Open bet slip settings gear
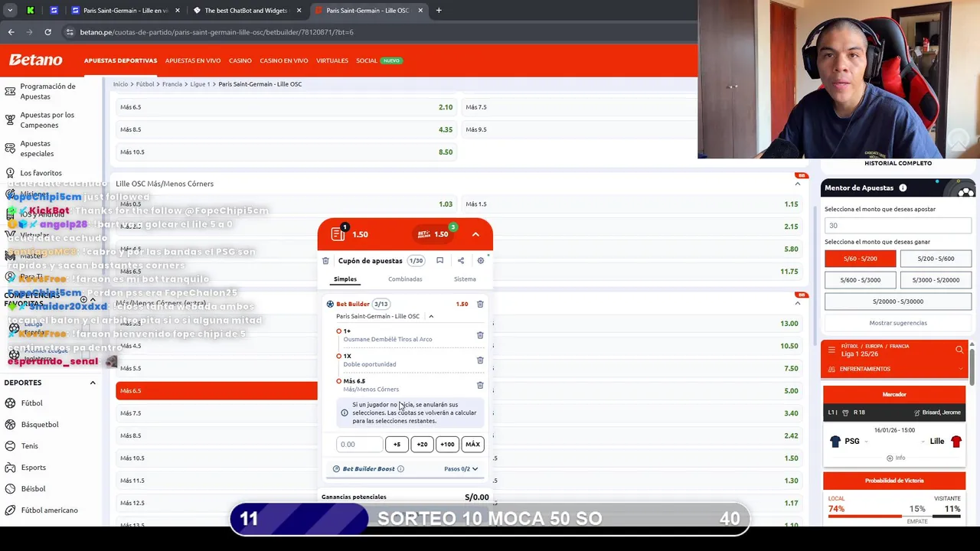This screenshot has width=980, height=551. (481, 261)
